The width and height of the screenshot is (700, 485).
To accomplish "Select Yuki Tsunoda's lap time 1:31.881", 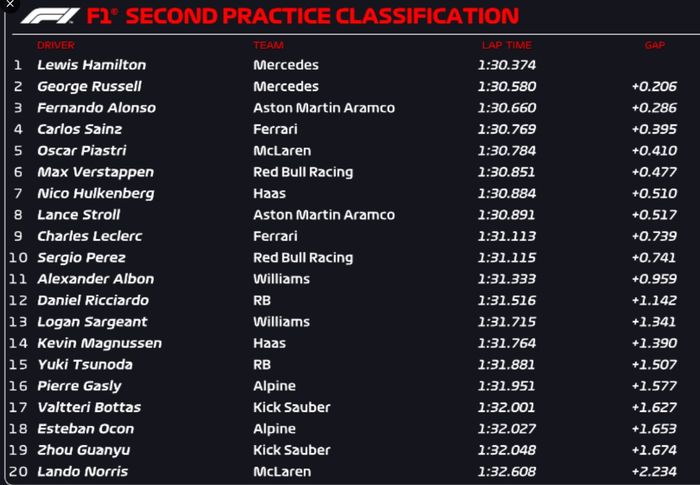I will click(507, 364).
